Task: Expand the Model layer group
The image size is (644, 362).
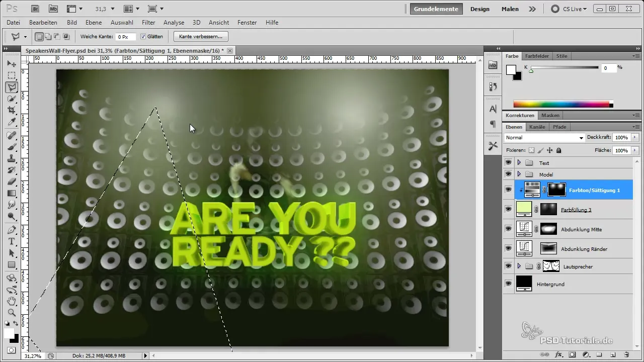Action: pyautogui.click(x=519, y=174)
